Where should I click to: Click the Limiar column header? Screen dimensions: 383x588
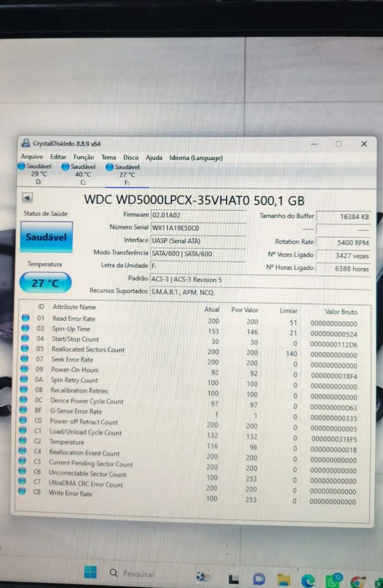289,311
